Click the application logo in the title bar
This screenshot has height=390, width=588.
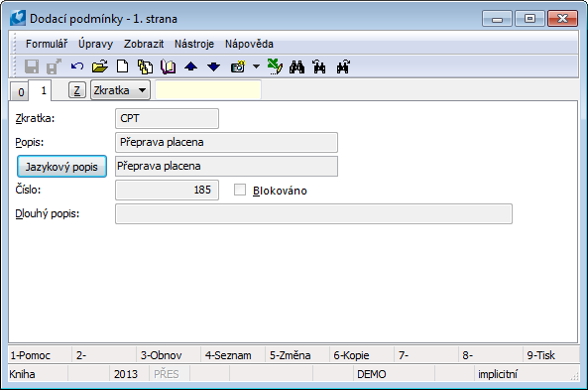18,18
